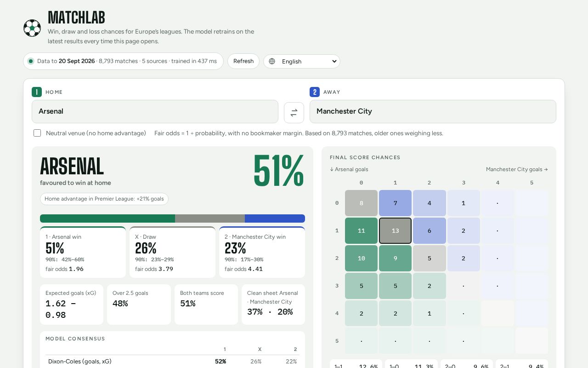
Task: Click blue Manchester City segment of bar
Action: click(x=275, y=218)
